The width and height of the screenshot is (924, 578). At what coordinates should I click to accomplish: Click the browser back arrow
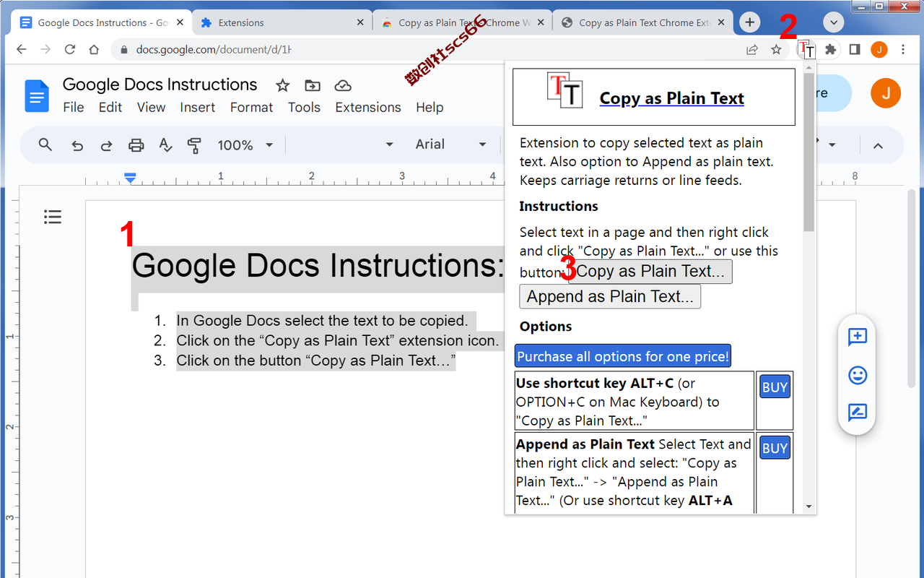[x=21, y=50]
